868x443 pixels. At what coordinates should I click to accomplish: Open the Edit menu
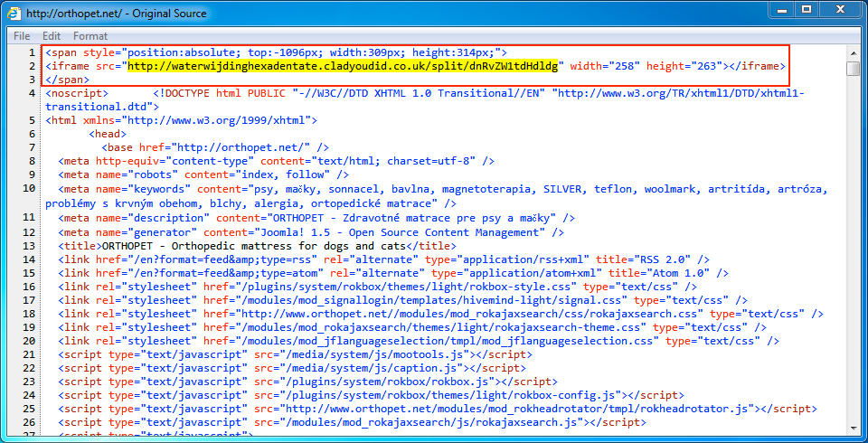point(52,36)
